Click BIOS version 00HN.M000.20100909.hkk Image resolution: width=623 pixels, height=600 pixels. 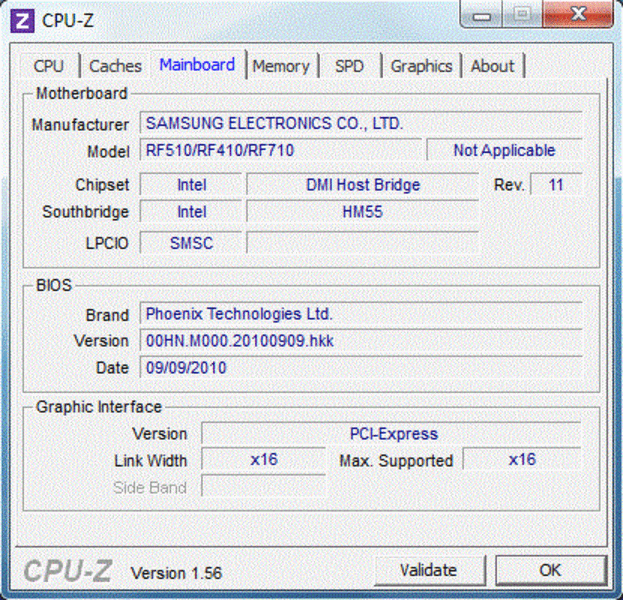click(x=361, y=341)
